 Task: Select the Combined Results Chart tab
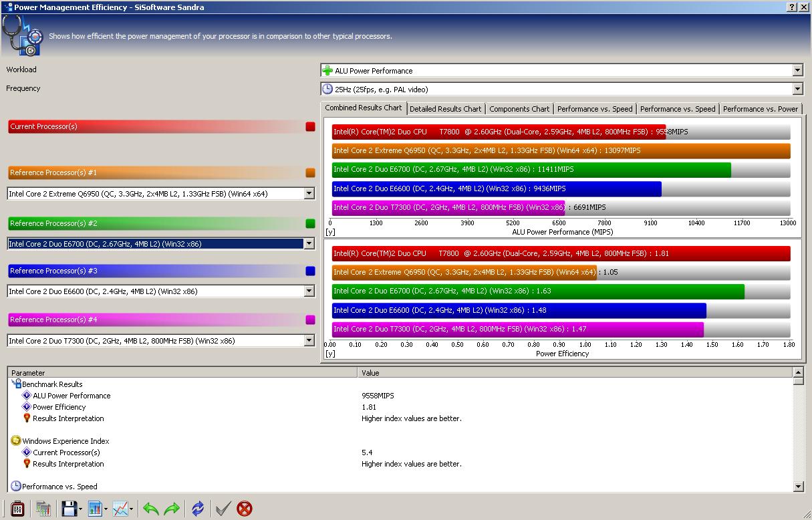click(x=364, y=108)
